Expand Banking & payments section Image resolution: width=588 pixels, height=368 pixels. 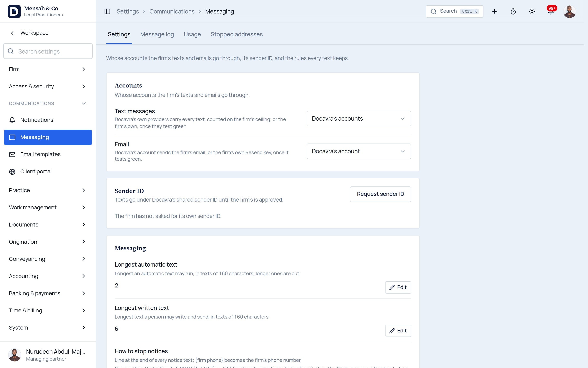click(x=48, y=293)
